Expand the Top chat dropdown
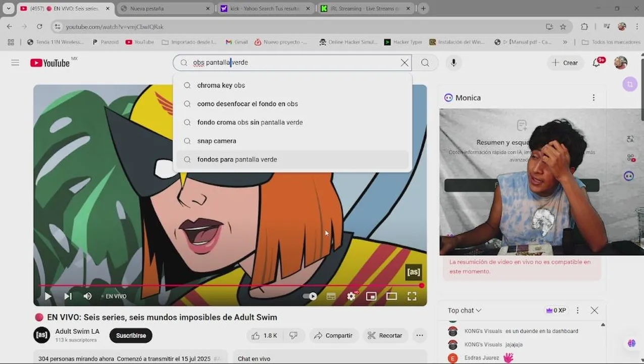Image resolution: width=644 pixels, height=364 pixels. click(x=464, y=310)
